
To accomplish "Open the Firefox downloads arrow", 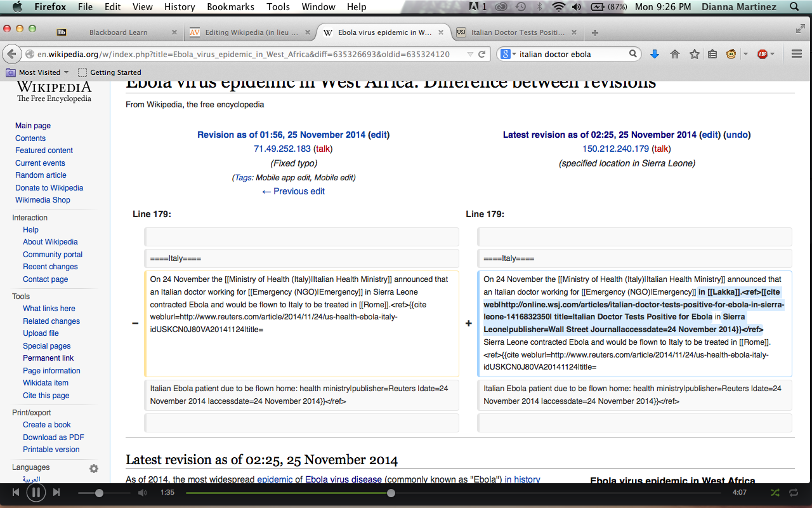I will pyautogui.click(x=655, y=55).
